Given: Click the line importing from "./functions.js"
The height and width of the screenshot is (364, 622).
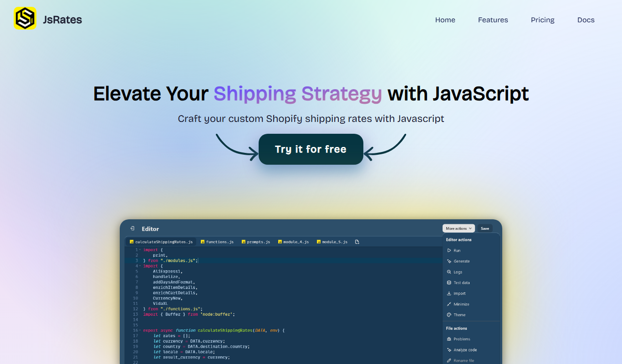Looking at the screenshot, I should point(173,309).
